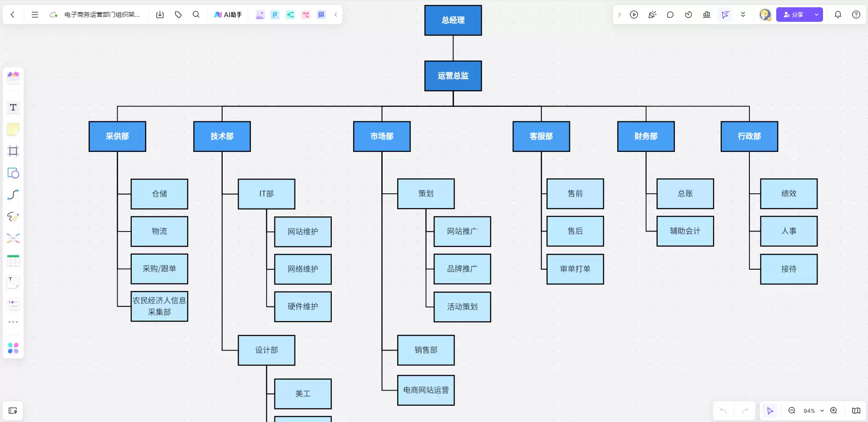Open the 94% zoom level dropdown

tap(813, 411)
